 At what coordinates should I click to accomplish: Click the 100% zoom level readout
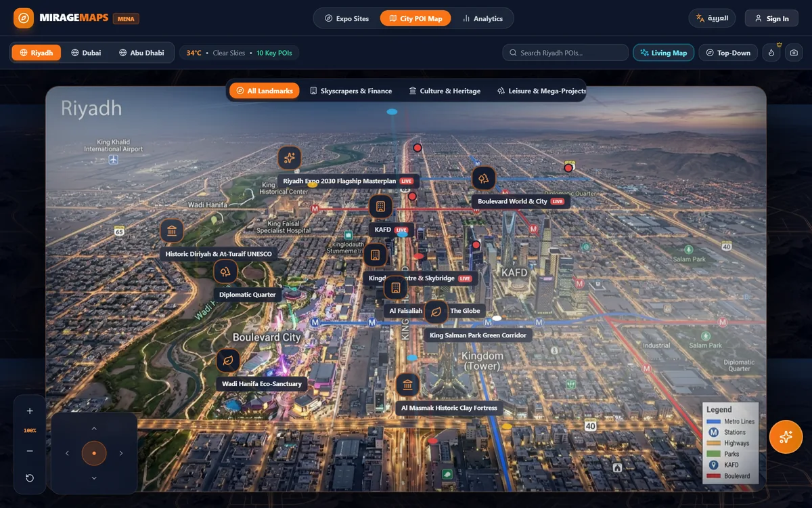[30, 431]
